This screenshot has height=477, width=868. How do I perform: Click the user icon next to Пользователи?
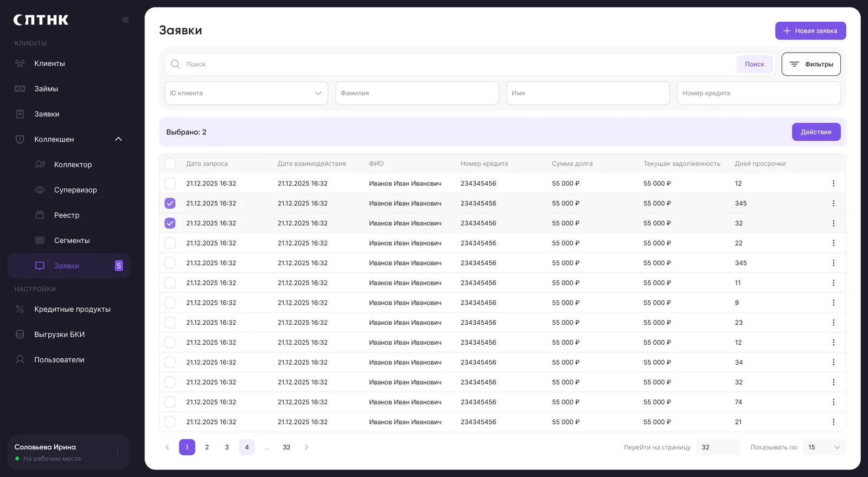tap(20, 360)
